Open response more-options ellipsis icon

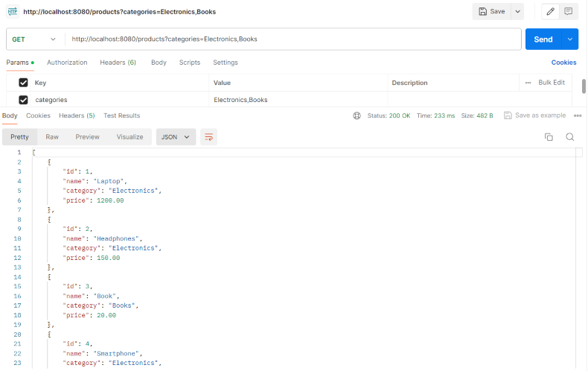coord(578,115)
